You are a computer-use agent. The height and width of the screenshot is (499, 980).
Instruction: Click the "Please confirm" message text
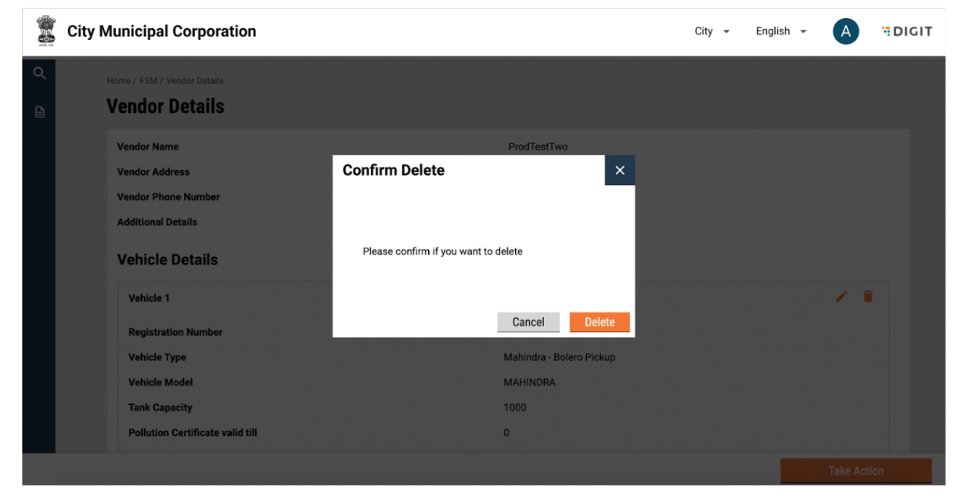pos(442,251)
